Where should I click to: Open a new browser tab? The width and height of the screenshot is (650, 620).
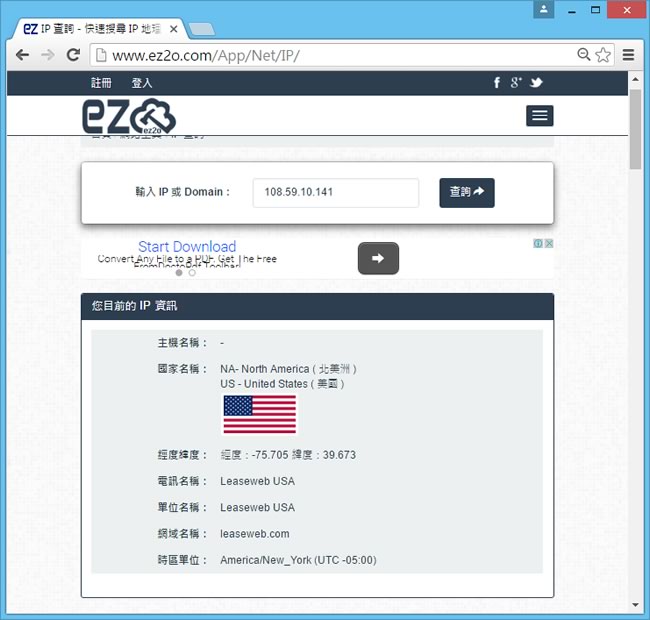(201, 29)
